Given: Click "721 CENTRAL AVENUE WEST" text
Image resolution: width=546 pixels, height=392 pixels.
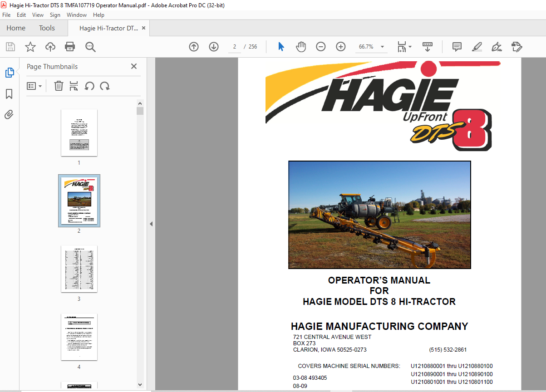Looking at the screenshot, I should click(332, 337).
